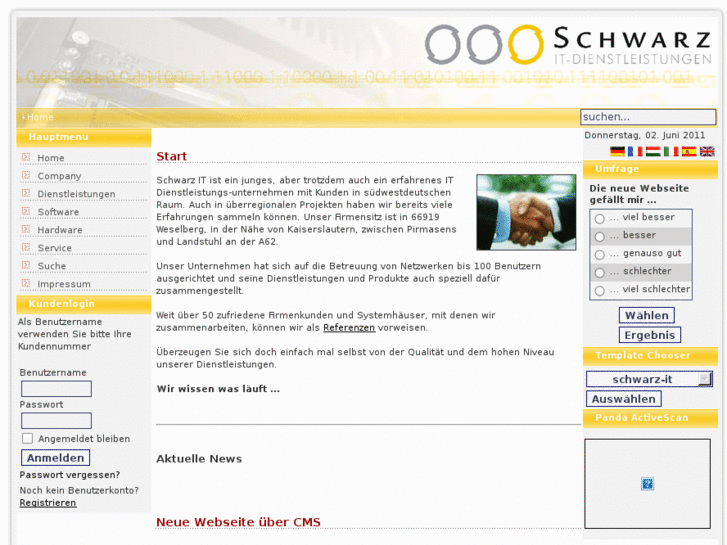Screen dimensions: 727x545
Task: Open the Dienstleistungen menu item
Action: 76,194
